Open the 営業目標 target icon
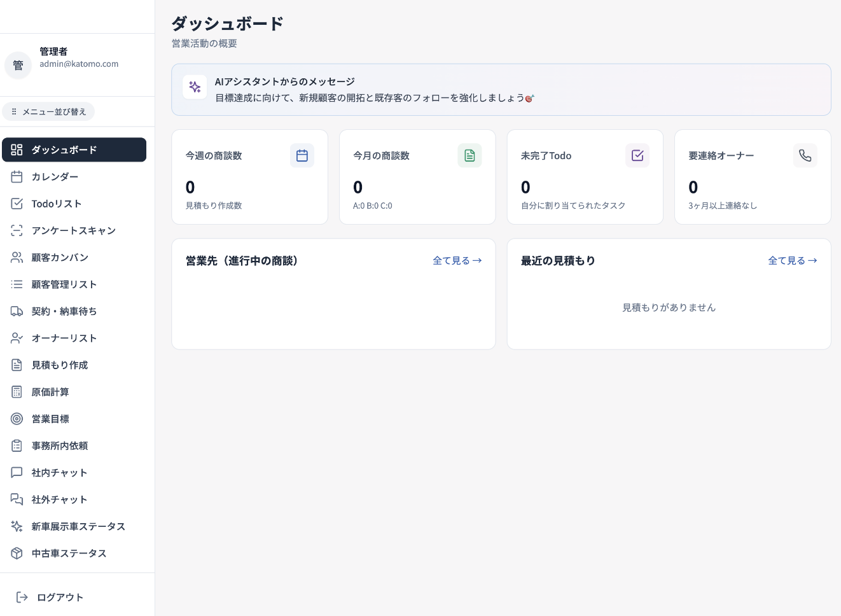 [17, 419]
